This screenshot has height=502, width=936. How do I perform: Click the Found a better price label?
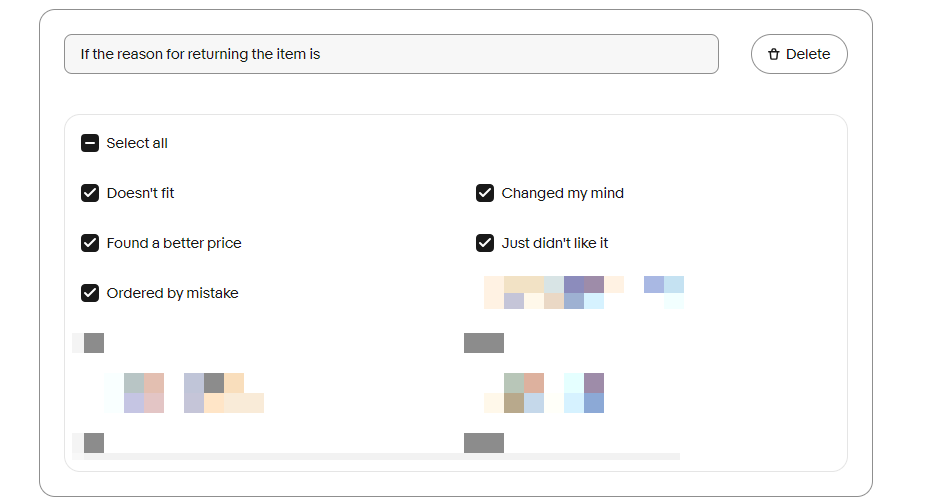[x=174, y=243]
